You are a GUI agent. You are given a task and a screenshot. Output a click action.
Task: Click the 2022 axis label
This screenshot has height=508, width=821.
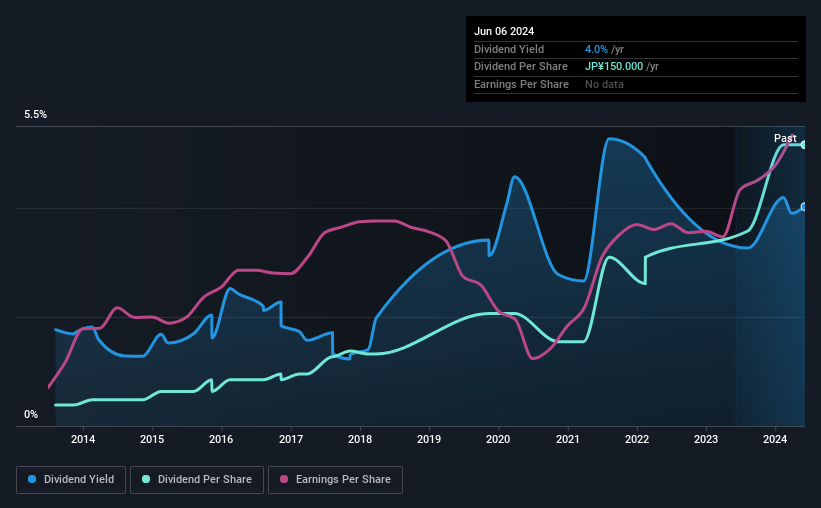(x=637, y=439)
